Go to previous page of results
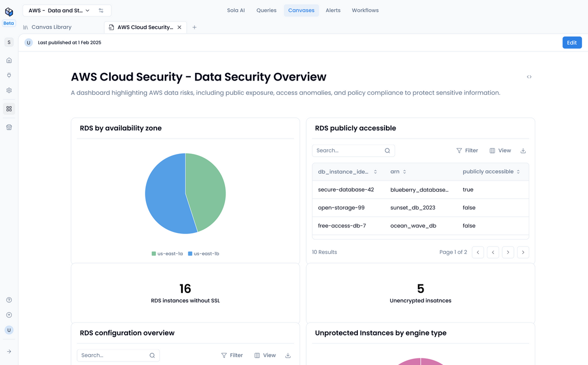Viewport: 588px width, 365px height. (x=493, y=252)
